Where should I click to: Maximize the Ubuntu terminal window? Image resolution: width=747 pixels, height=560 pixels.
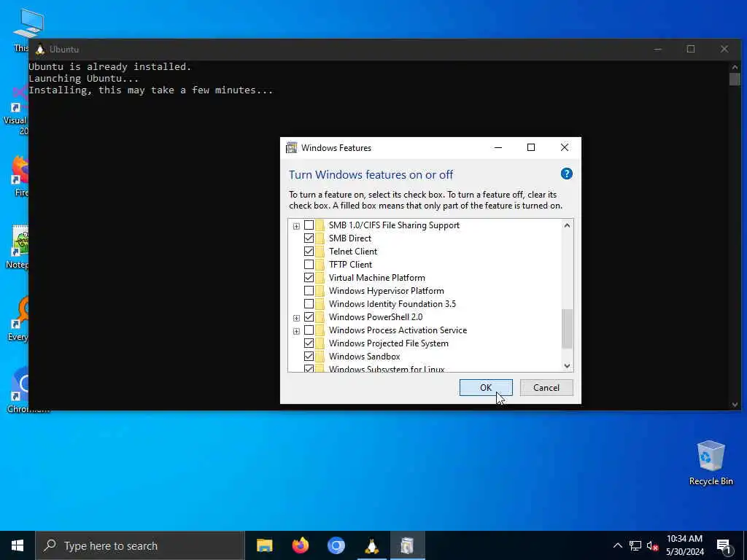(x=691, y=49)
